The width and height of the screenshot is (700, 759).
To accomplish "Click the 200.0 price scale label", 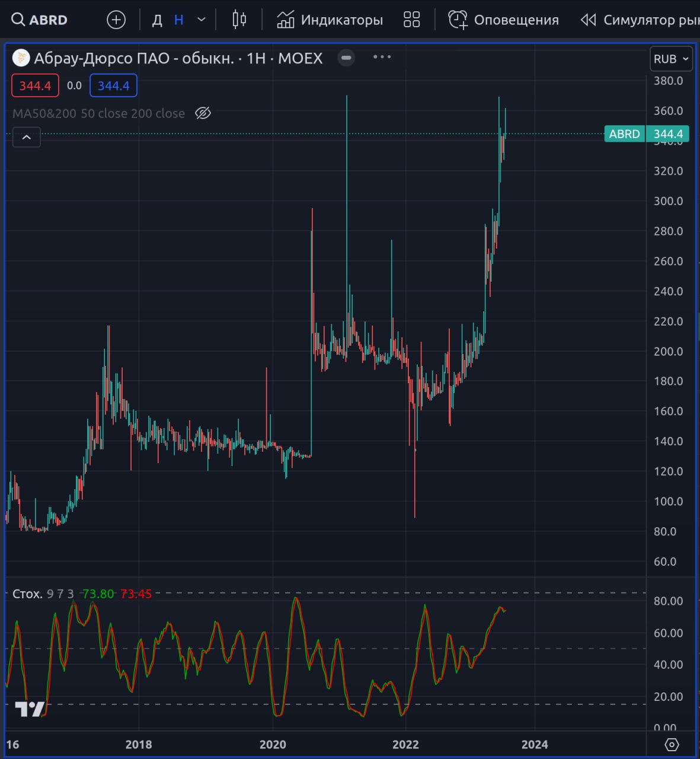I will [668, 351].
